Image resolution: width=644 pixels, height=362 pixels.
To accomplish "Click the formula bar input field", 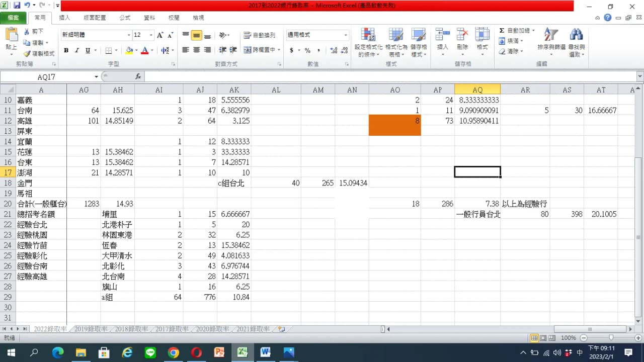I will click(390, 77).
